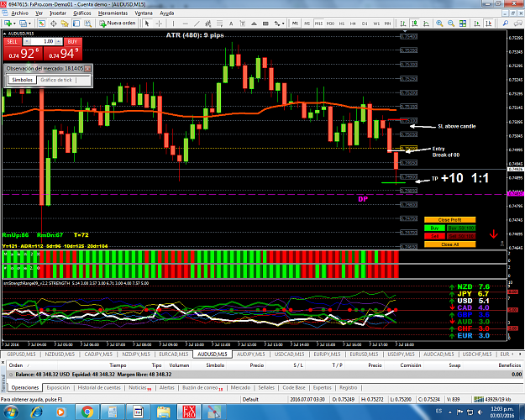The image size is (525, 420).
Task: Switch to D1 timeframe
Action: pyautogui.click(x=365, y=24)
